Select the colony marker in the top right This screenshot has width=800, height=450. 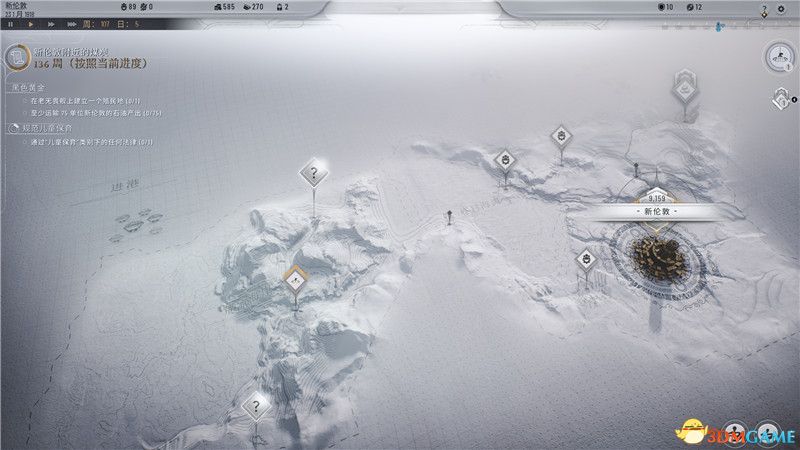coord(684,88)
